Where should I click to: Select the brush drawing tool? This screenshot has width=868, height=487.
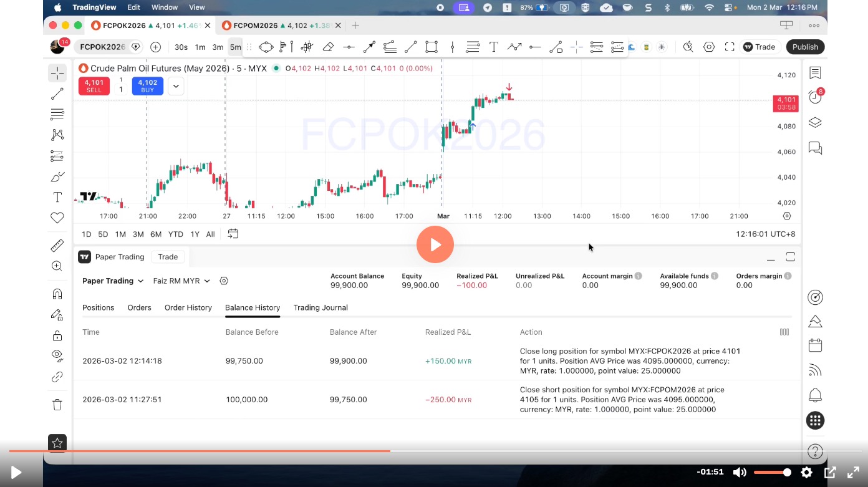[x=57, y=176]
